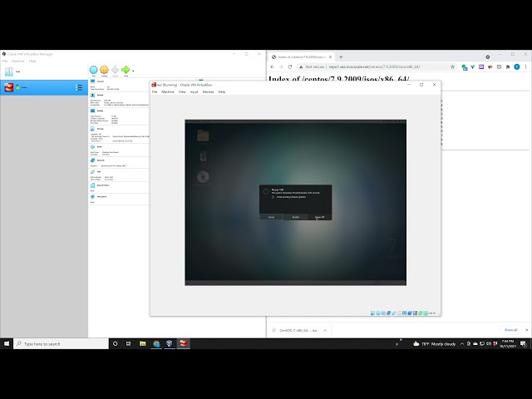Click Power Off button in the guest dialog
The image size is (532, 399).
click(x=319, y=217)
